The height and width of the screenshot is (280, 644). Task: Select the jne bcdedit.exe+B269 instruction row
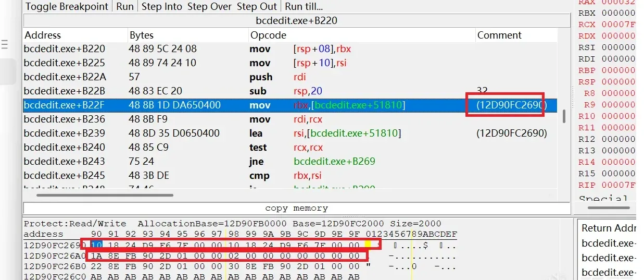click(x=290, y=162)
